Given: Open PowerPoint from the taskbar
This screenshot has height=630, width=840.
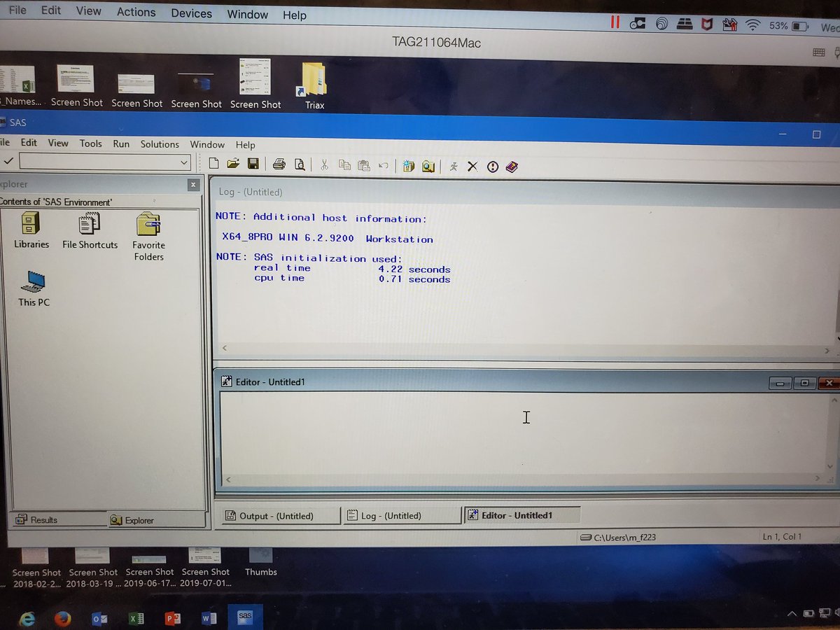Looking at the screenshot, I should coord(172,619).
